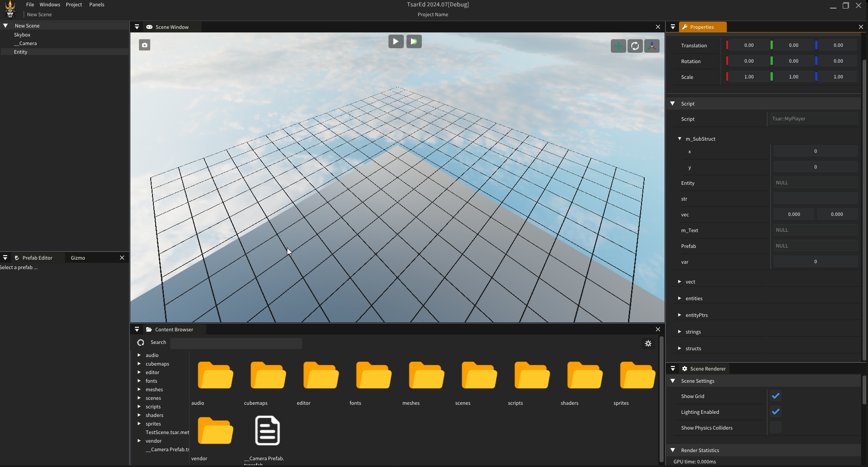The height and width of the screenshot is (467, 868).
Task: Click the Play button in scene window
Action: 396,41
